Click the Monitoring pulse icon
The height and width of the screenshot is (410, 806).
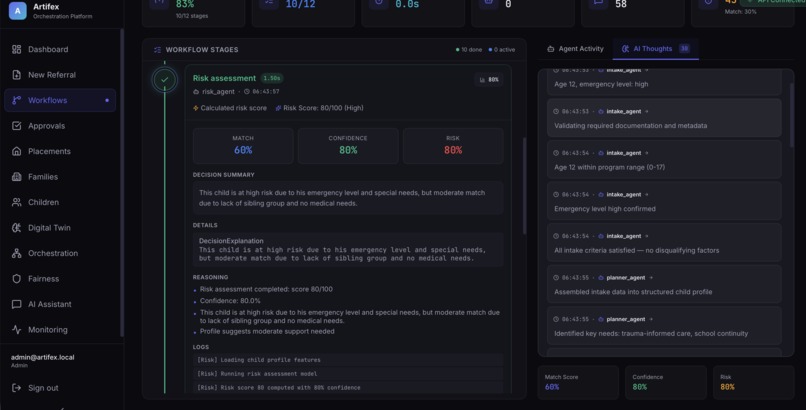point(16,330)
